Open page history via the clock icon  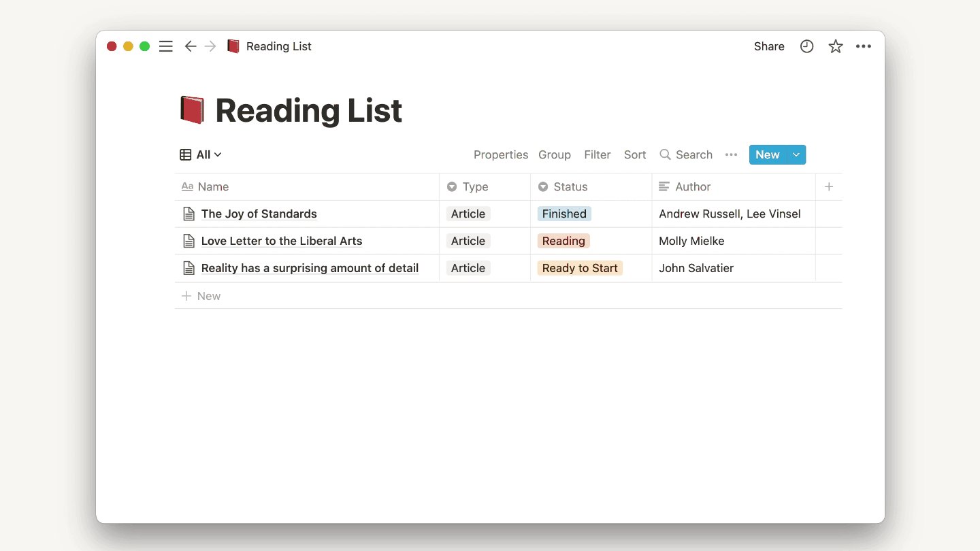[x=806, y=46]
